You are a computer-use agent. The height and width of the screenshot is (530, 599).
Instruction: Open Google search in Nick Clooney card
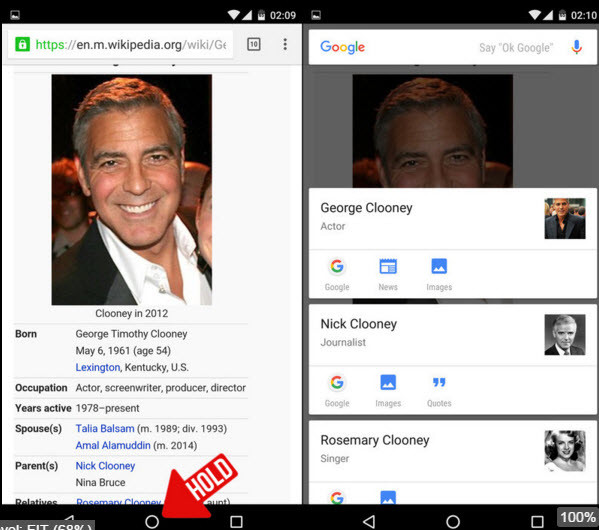click(x=337, y=391)
